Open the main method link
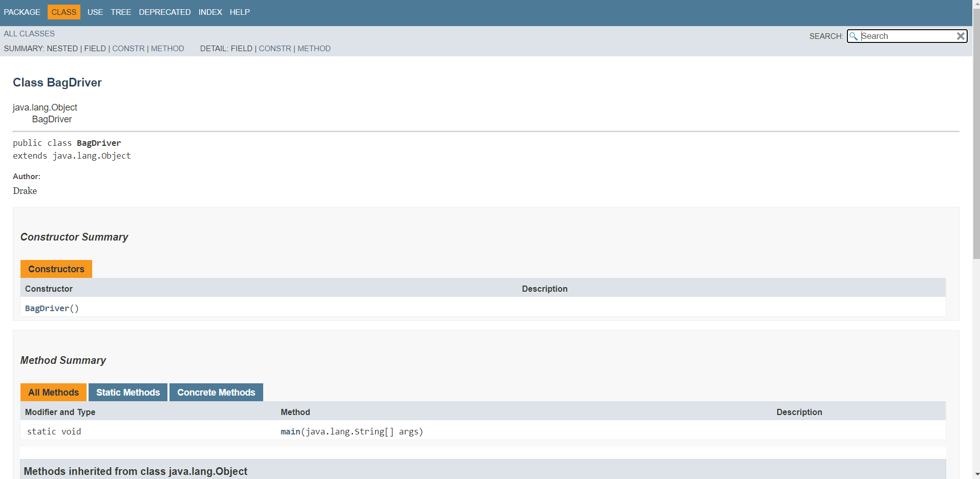Viewport: 980px width, 479px height. pyautogui.click(x=290, y=432)
